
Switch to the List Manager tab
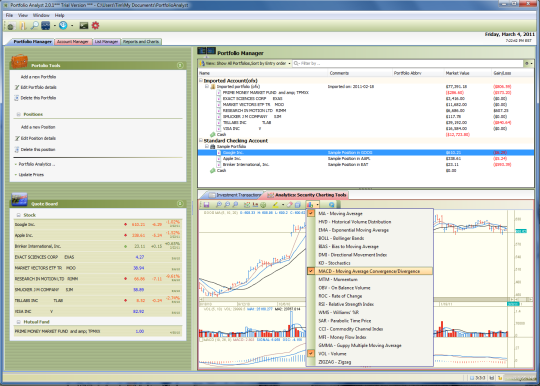106,42
